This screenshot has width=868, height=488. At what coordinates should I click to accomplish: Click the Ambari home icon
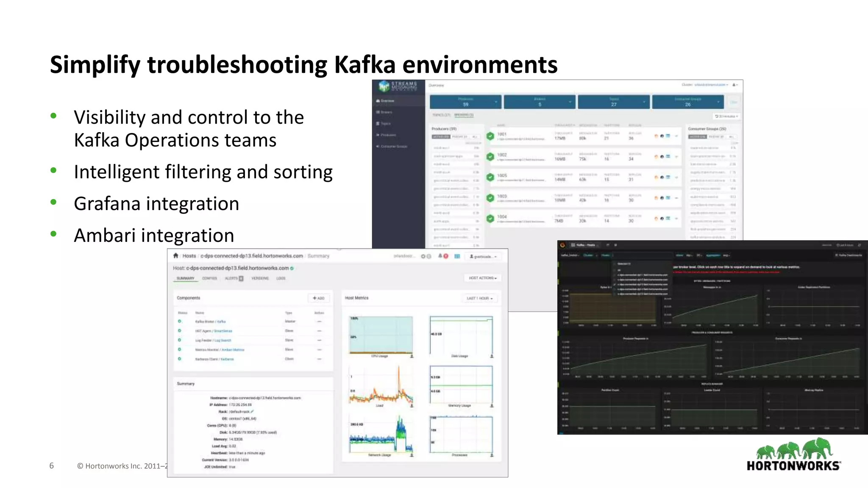[175, 255]
